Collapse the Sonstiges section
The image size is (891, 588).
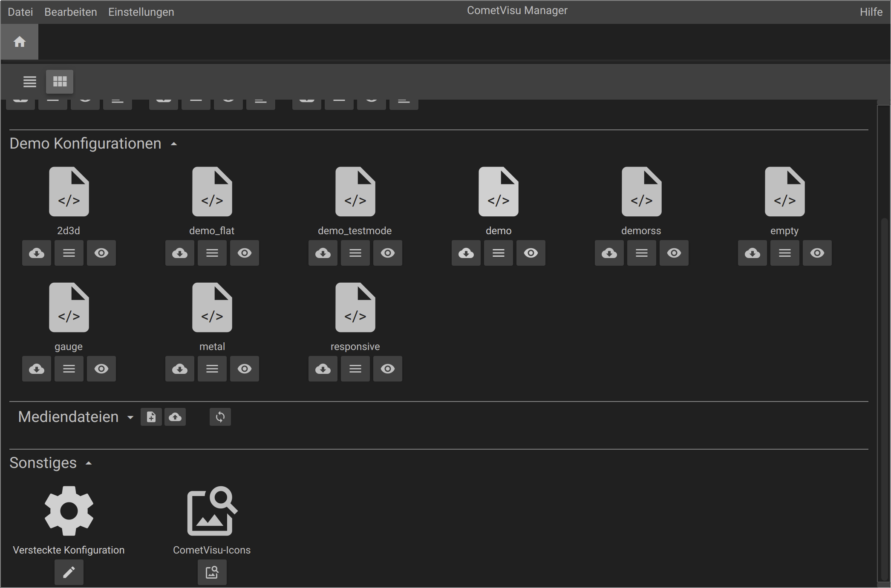pyautogui.click(x=89, y=463)
